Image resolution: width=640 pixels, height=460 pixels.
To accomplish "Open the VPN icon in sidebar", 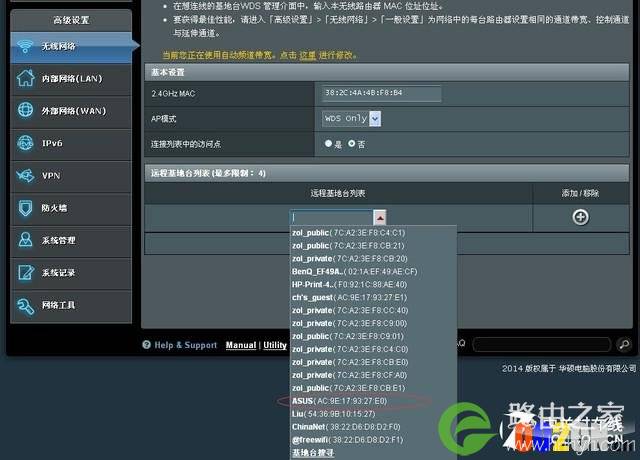I will [x=25, y=176].
